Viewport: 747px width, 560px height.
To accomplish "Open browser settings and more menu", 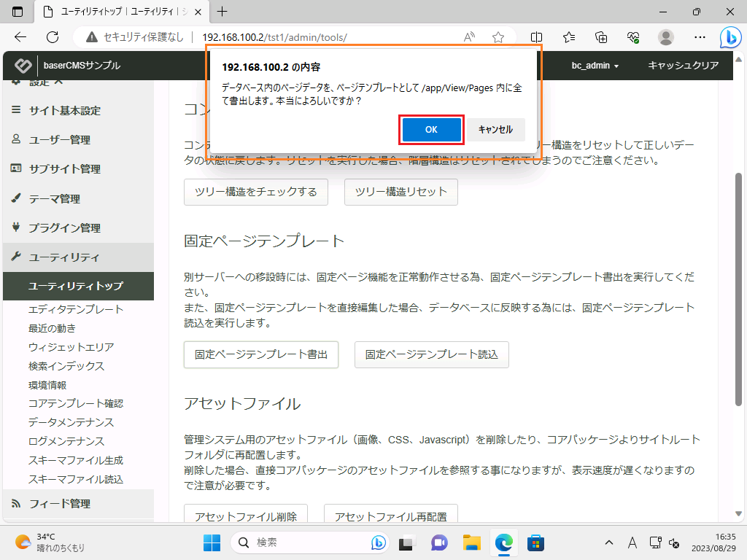I will (x=700, y=37).
